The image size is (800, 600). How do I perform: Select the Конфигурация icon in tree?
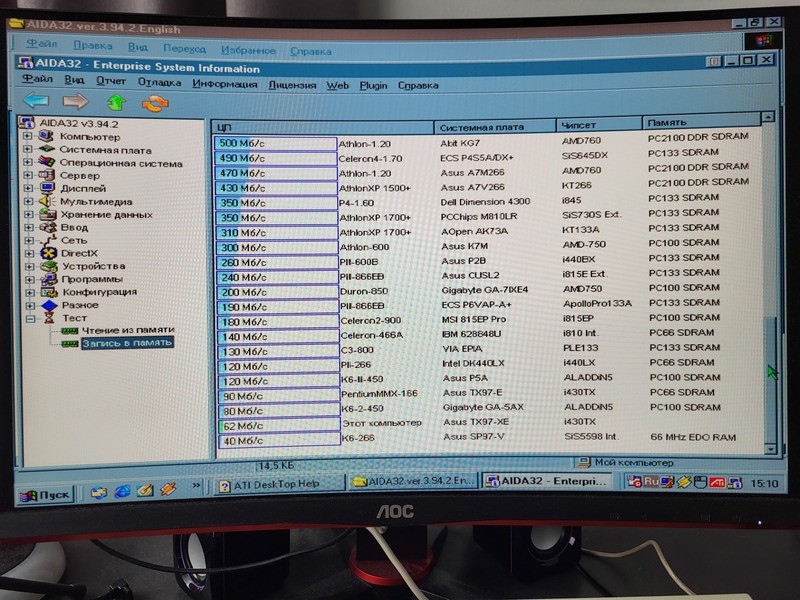coord(49,292)
